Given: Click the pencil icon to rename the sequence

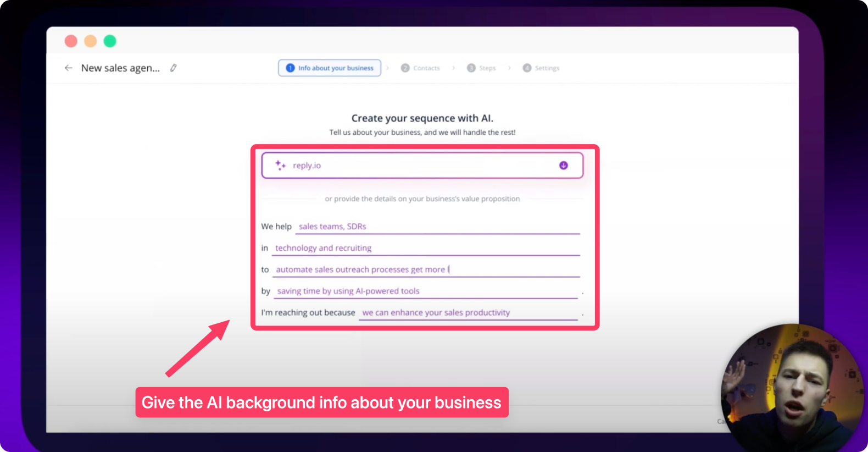Looking at the screenshot, I should [174, 68].
